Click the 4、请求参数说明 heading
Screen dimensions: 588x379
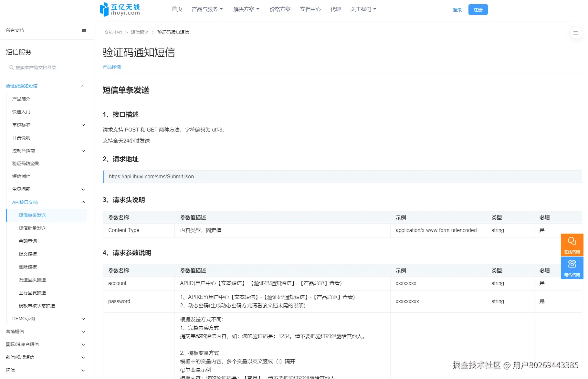point(127,253)
